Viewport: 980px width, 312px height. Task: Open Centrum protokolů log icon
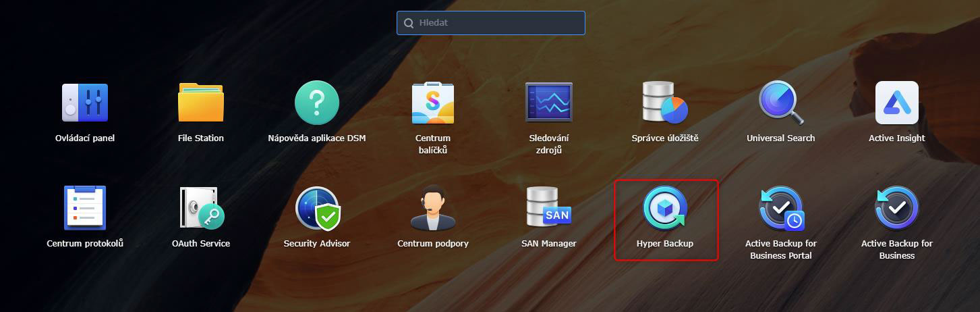point(85,208)
